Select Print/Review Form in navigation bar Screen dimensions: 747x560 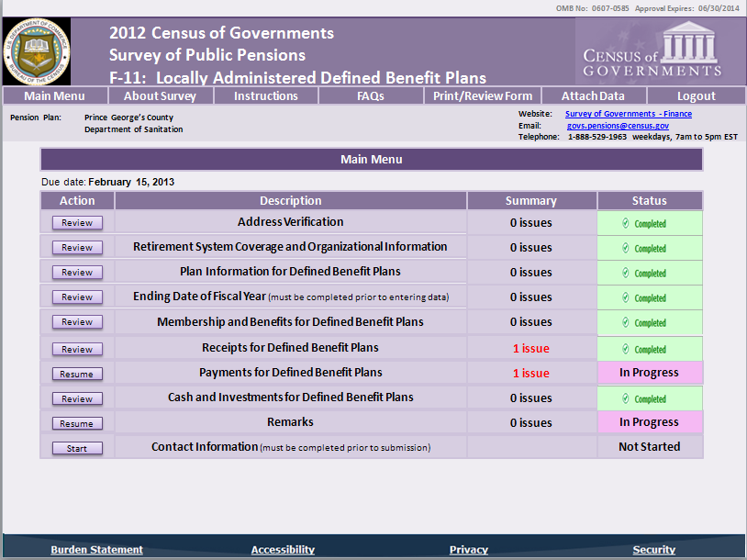pos(481,95)
